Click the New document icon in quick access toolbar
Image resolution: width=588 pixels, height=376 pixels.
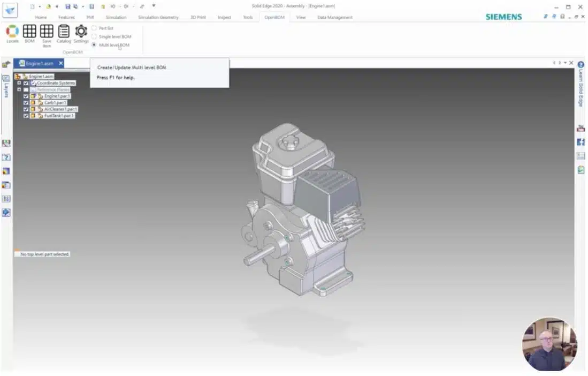pyautogui.click(x=32, y=6)
